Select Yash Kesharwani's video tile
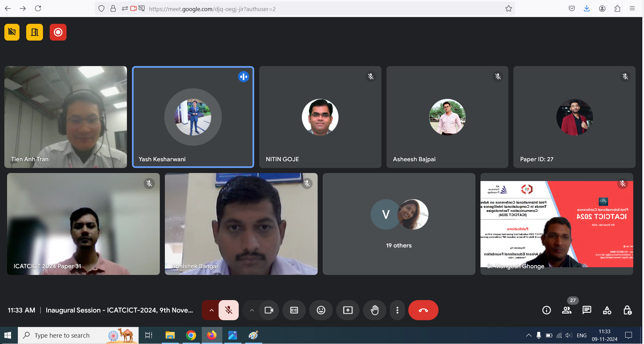The height and width of the screenshot is (344, 644). pos(193,117)
